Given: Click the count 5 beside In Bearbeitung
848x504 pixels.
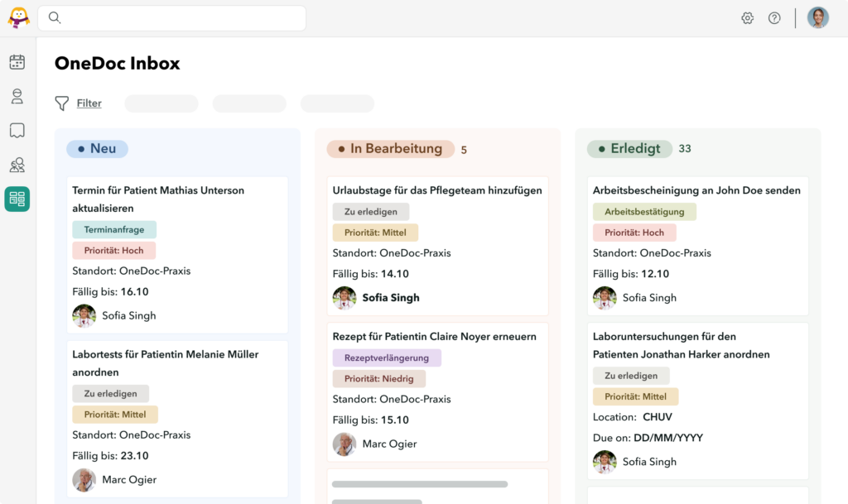Looking at the screenshot, I should coord(464,150).
